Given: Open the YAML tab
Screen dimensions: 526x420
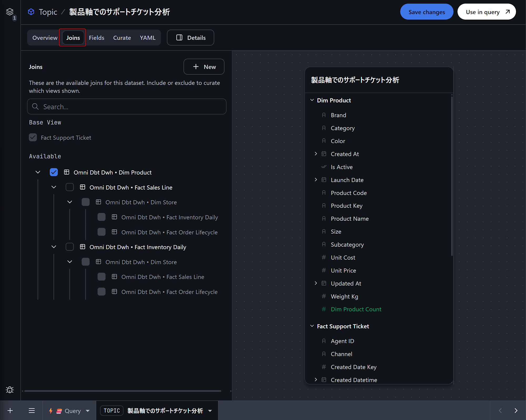Looking at the screenshot, I should pyautogui.click(x=148, y=38).
